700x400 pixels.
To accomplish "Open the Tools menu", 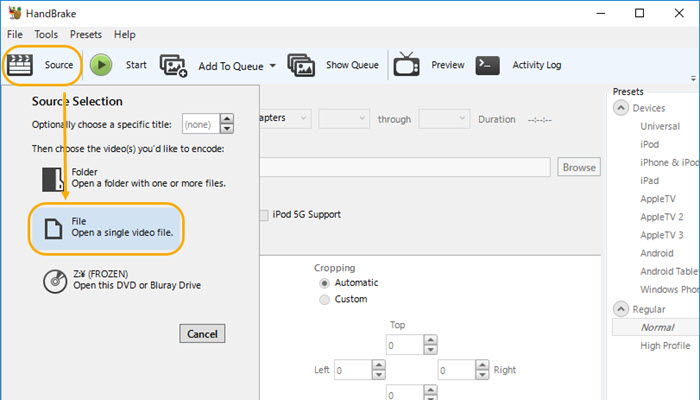I will point(46,34).
